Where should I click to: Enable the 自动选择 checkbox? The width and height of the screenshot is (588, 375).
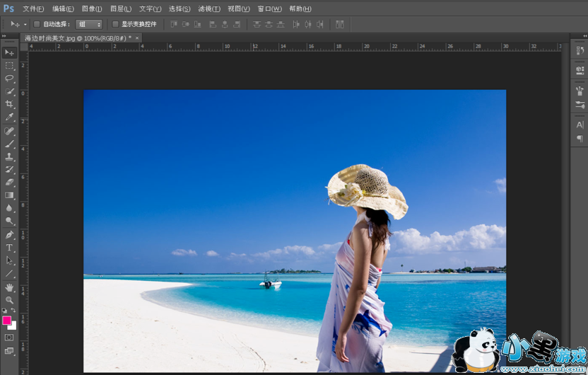click(x=37, y=24)
